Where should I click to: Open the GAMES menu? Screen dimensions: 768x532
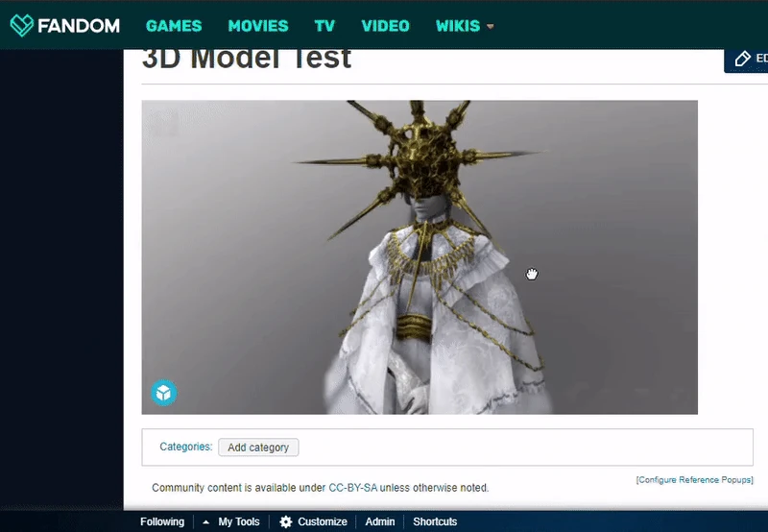[x=174, y=26]
